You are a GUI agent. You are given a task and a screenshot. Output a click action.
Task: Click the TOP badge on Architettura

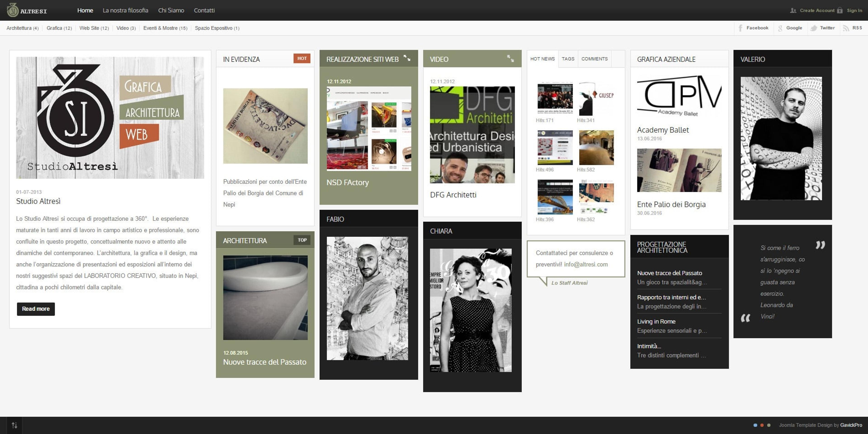coord(302,240)
